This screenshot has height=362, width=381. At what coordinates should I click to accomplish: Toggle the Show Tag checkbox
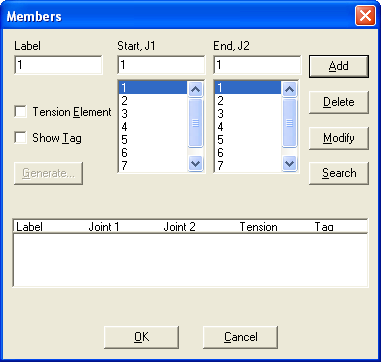click(21, 138)
